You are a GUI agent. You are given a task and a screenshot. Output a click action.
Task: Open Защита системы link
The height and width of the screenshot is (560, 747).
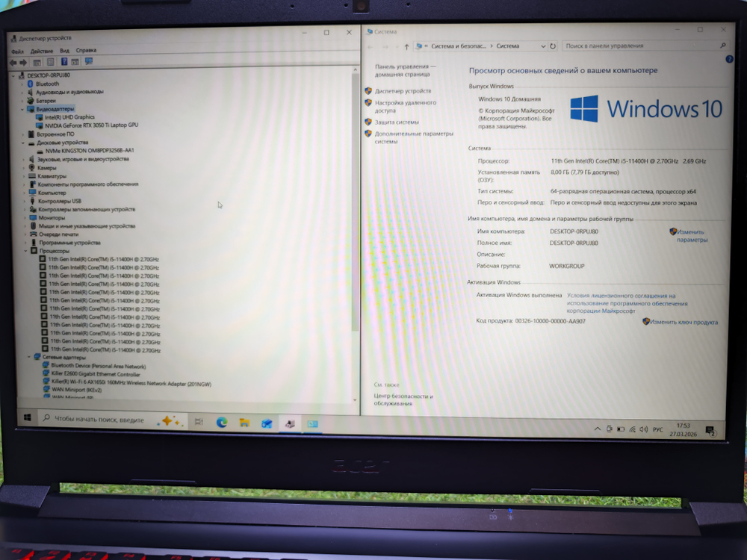(397, 122)
